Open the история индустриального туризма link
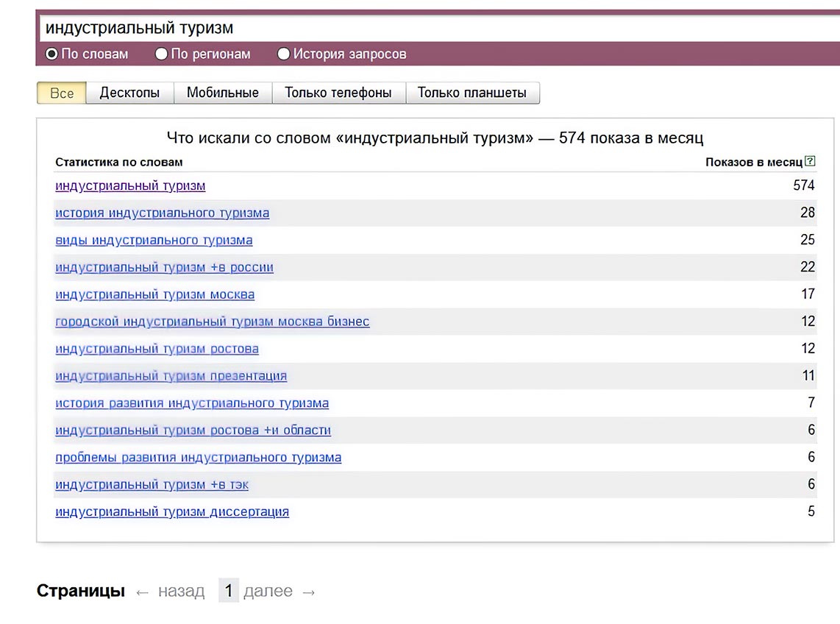 [162, 213]
